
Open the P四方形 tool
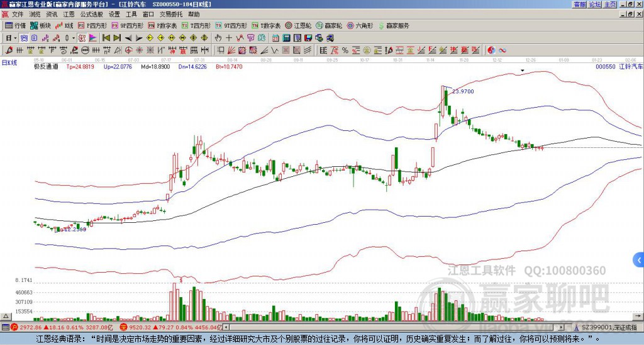pyautogui.click(x=92, y=25)
